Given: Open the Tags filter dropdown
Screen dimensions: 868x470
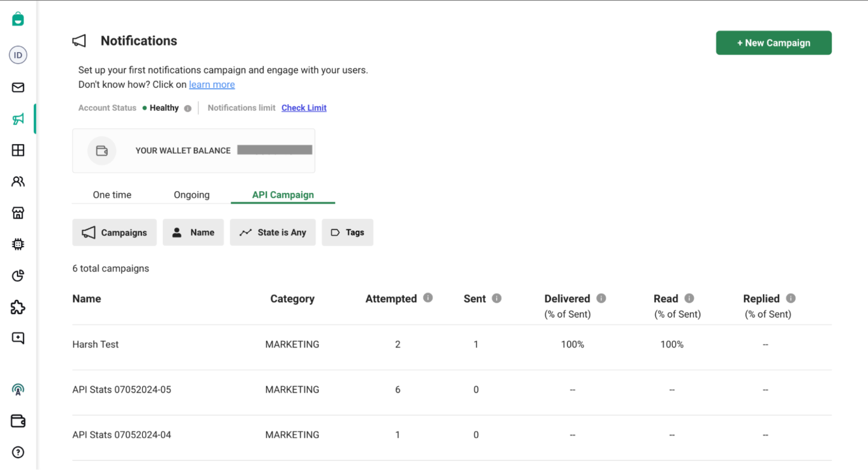Looking at the screenshot, I should [x=347, y=232].
